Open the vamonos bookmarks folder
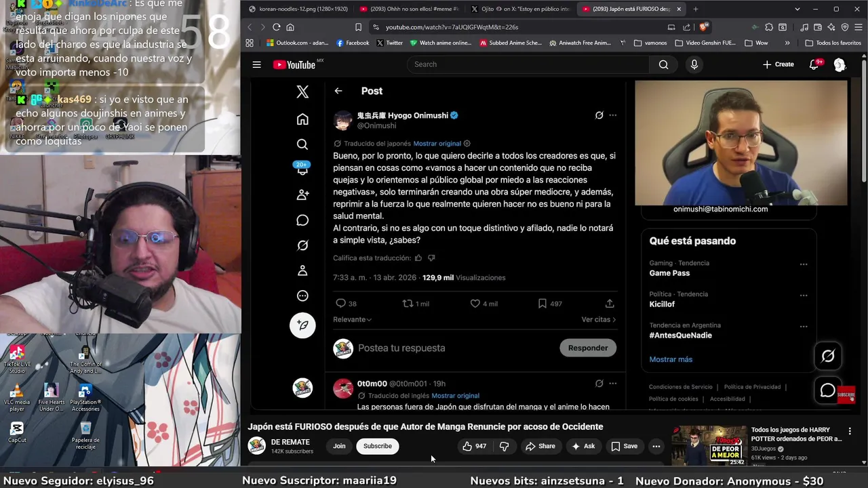The width and height of the screenshot is (868, 488). point(650,43)
